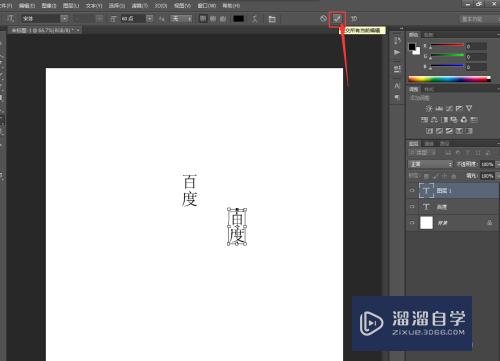
Task: Switch to the 通道 (Channels) tab
Action: point(429,144)
